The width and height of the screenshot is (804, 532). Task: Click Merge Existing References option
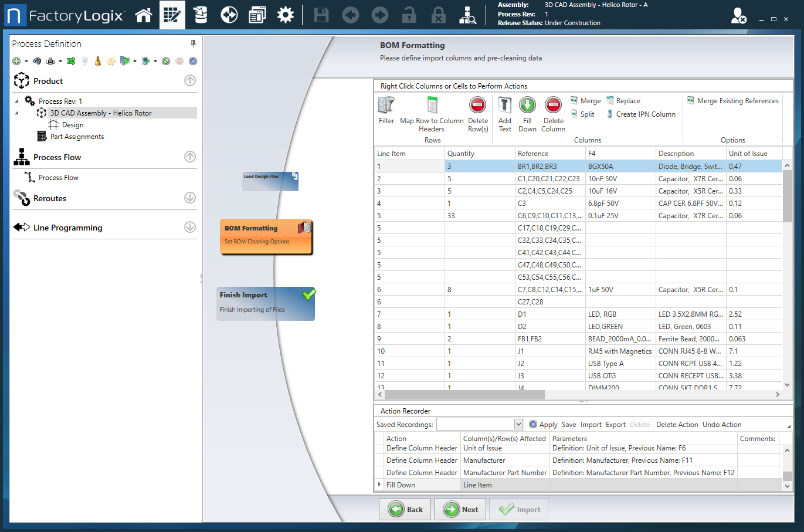pos(733,101)
